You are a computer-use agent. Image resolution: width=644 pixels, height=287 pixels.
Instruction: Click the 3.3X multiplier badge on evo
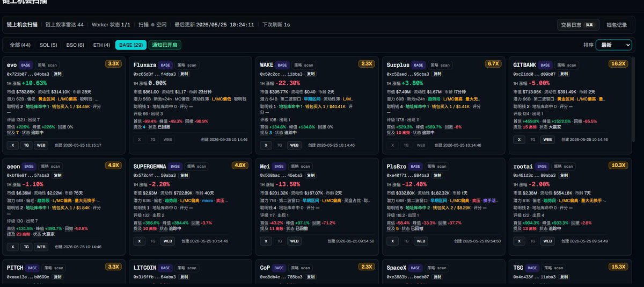click(113, 63)
